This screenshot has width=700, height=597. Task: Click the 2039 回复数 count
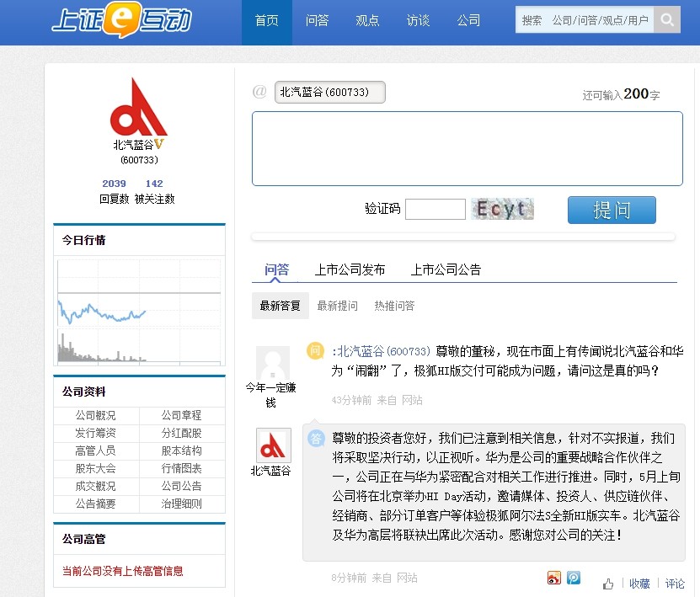click(114, 184)
